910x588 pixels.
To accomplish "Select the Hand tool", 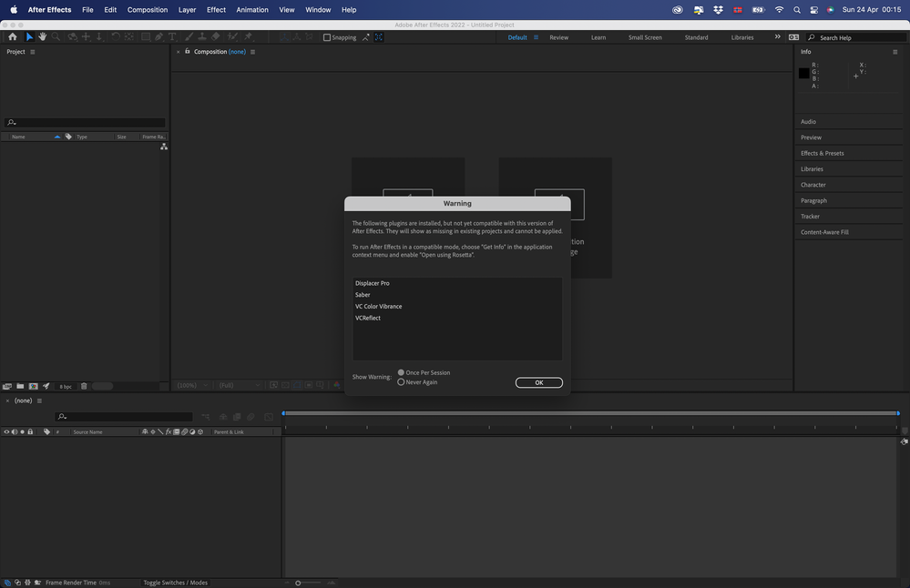I will tap(43, 36).
